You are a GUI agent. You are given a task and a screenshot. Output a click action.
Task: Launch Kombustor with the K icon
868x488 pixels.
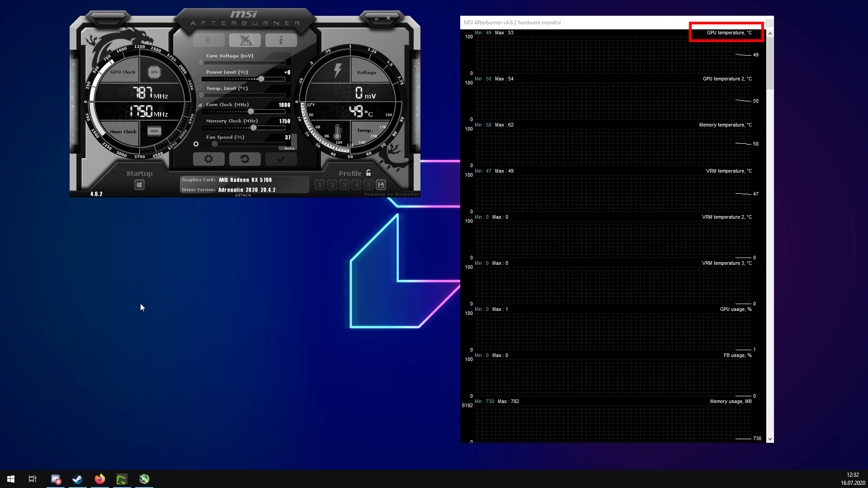(208, 40)
